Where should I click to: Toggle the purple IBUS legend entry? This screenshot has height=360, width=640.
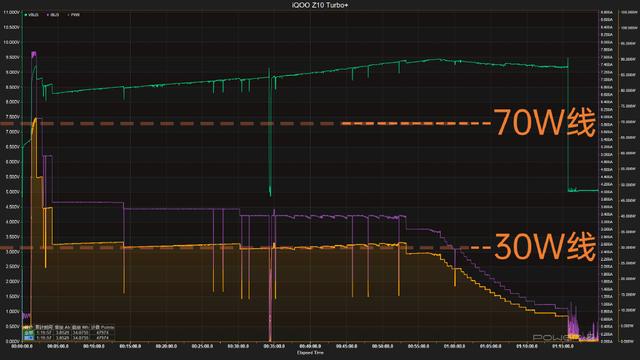[53, 15]
